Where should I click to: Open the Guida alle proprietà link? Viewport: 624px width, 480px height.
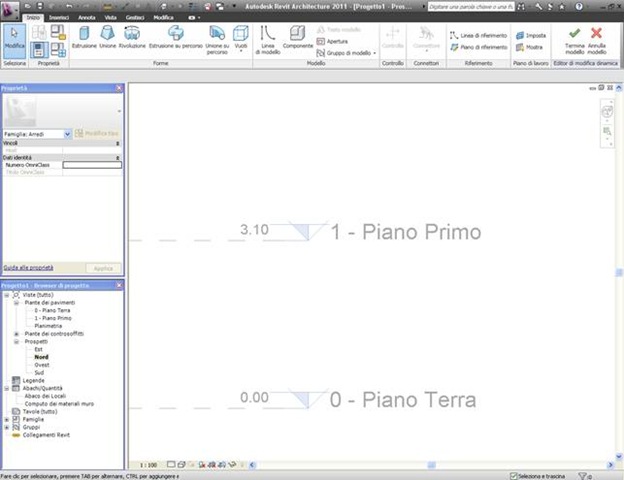[28, 268]
